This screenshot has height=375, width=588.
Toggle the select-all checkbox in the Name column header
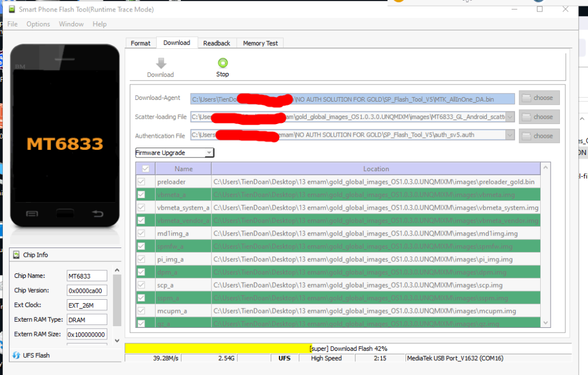click(145, 168)
